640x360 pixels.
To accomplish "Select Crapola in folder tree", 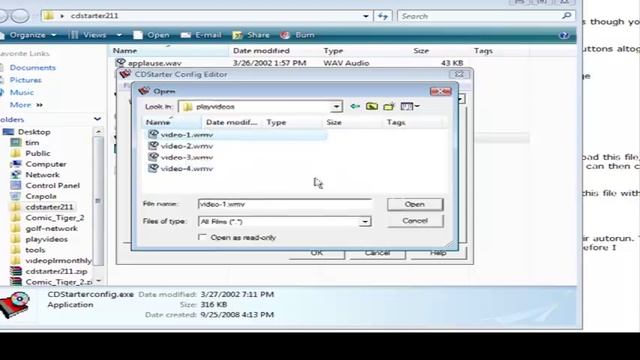I will [x=41, y=196].
